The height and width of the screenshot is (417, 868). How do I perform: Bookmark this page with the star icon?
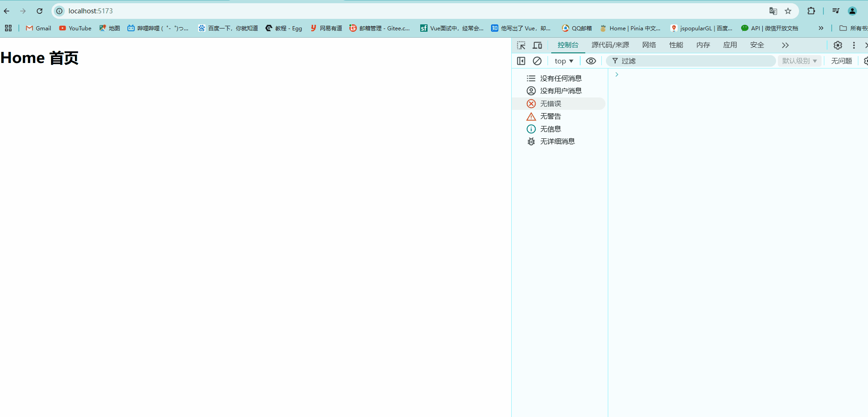(x=788, y=11)
